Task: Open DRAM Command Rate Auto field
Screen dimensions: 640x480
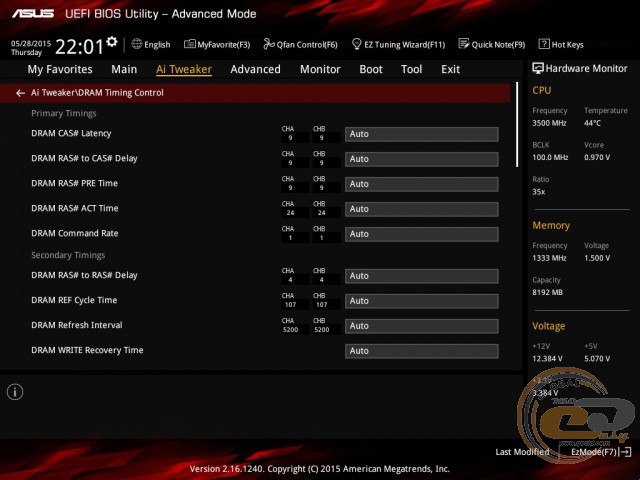Action: click(x=422, y=234)
